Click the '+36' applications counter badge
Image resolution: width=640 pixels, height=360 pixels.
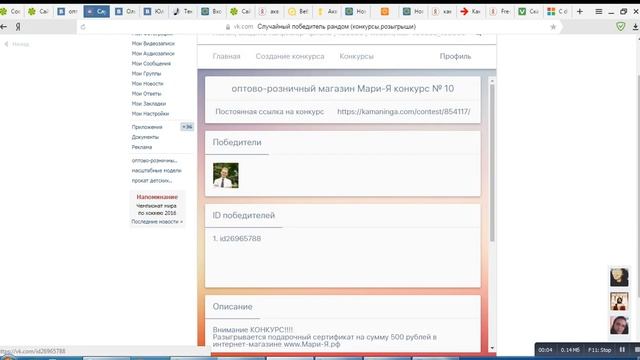[187, 127]
